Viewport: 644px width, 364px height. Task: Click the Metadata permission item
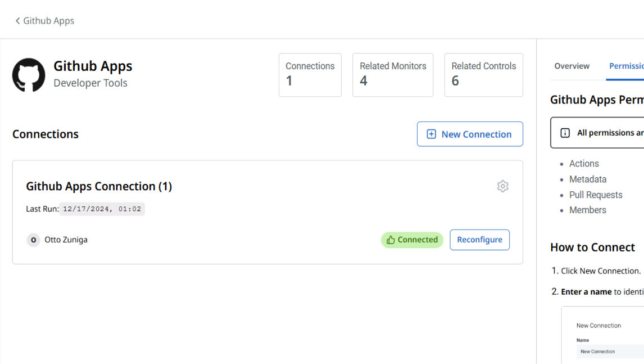[588, 179]
